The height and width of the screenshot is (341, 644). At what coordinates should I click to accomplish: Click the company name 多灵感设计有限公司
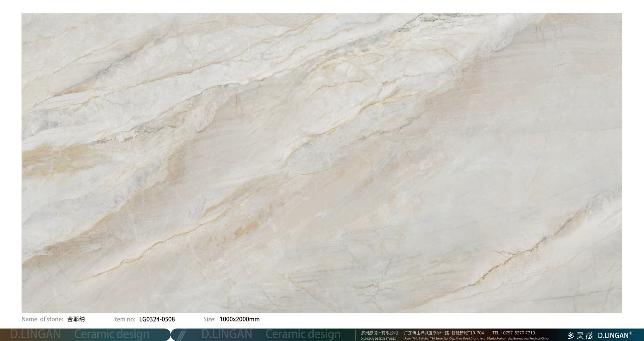point(379,333)
